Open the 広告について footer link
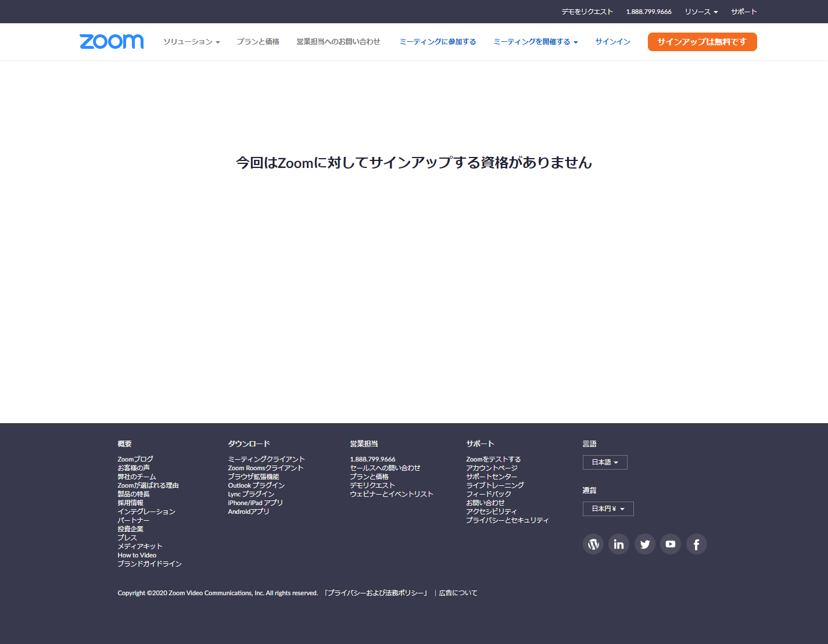The height and width of the screenshot is (644, 828). [458, 593]
